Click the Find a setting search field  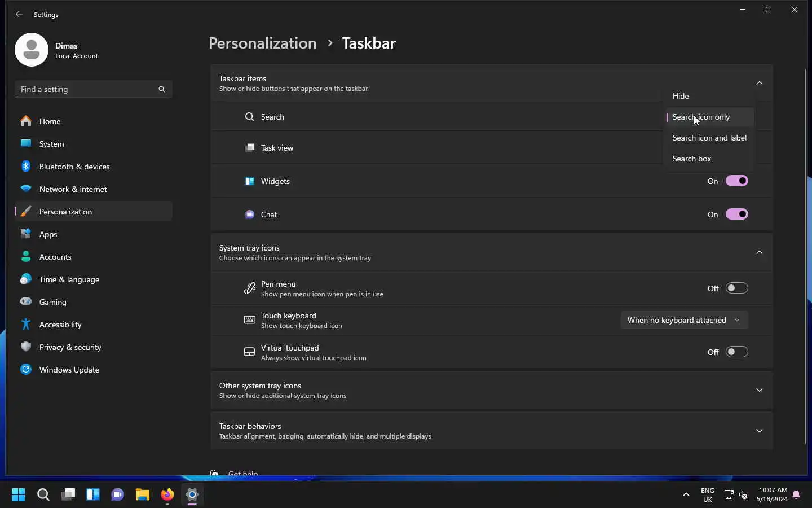pos(85,89)
